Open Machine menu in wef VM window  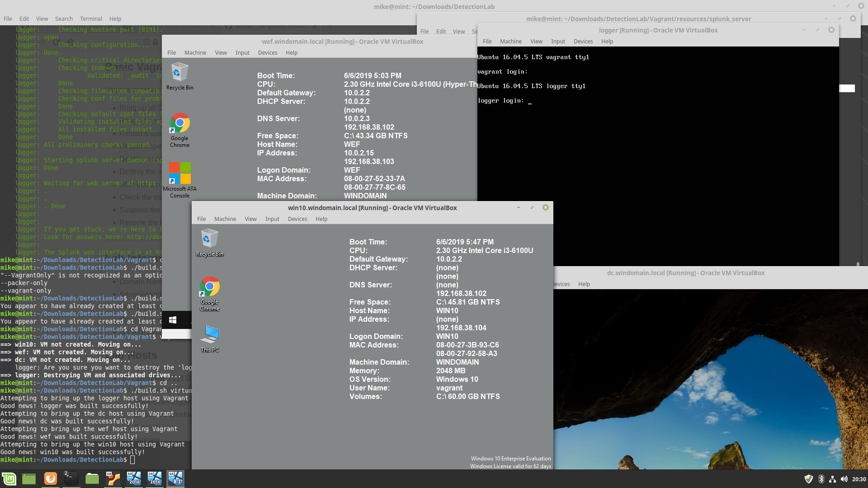tap(195, 53)
